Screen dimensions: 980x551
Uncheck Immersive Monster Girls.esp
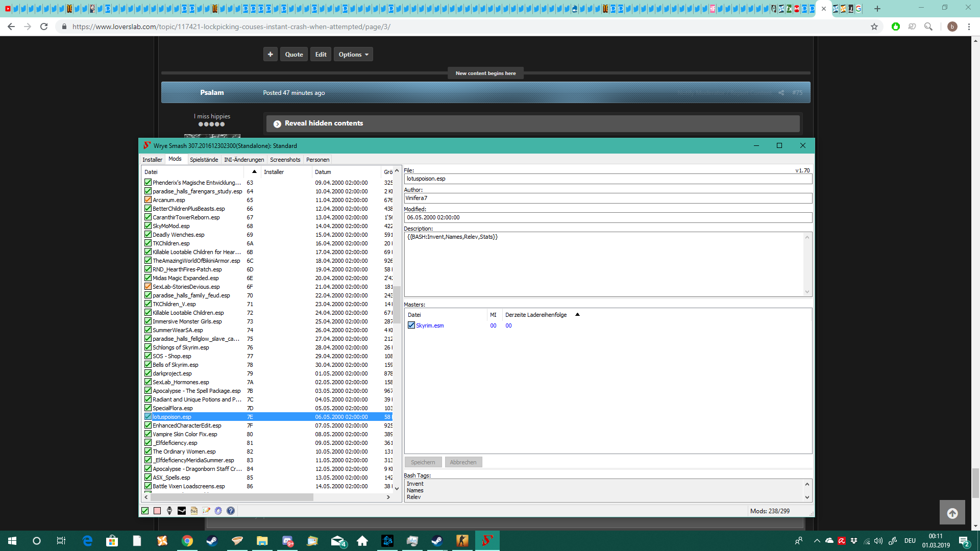[x=148, y=321]
